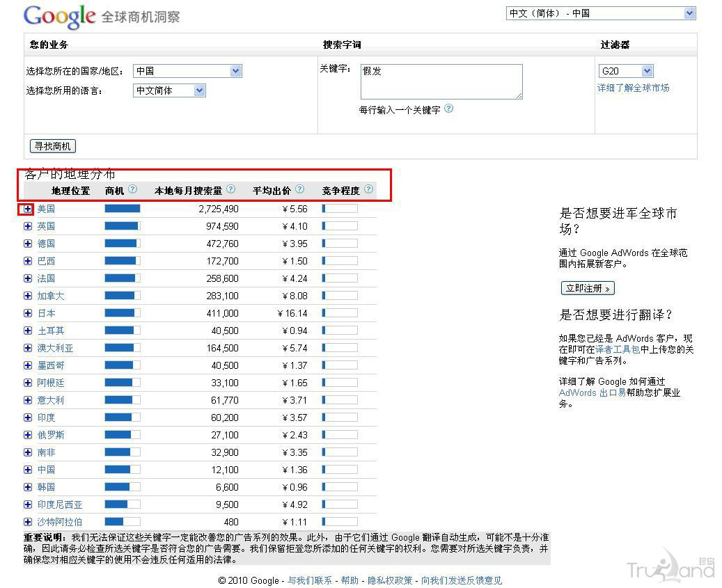The height and width of the screenshot is (588, 722).
Task: Click the 寻找商机 button
Action: click(52, 146)
